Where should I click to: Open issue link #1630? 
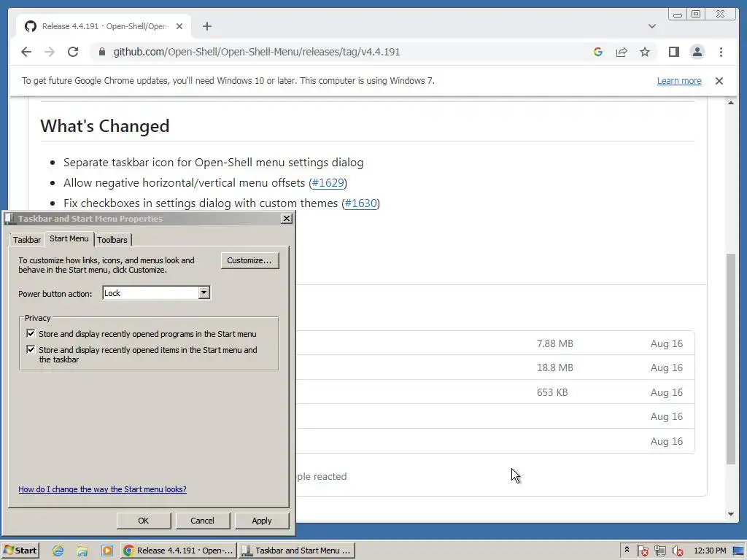[360, 203]
